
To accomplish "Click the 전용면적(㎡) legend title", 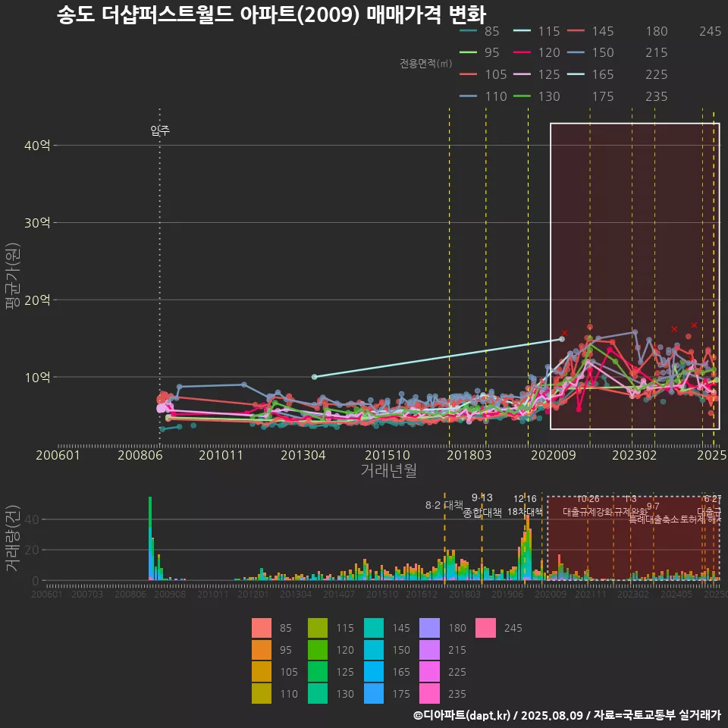I will [425, 63].
